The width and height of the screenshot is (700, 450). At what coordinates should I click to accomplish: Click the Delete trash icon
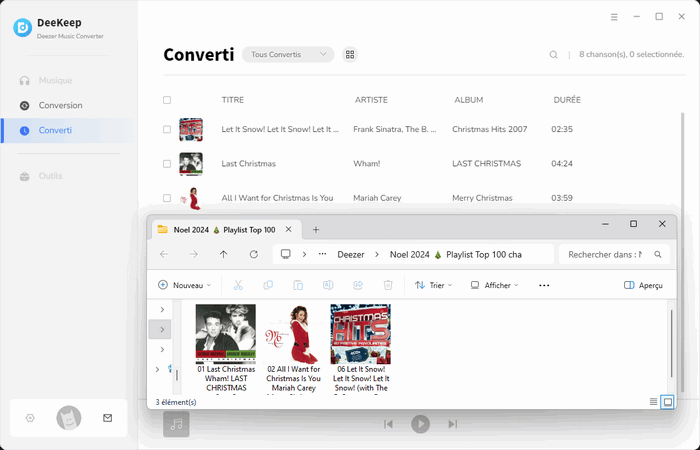tap(388, 285)
